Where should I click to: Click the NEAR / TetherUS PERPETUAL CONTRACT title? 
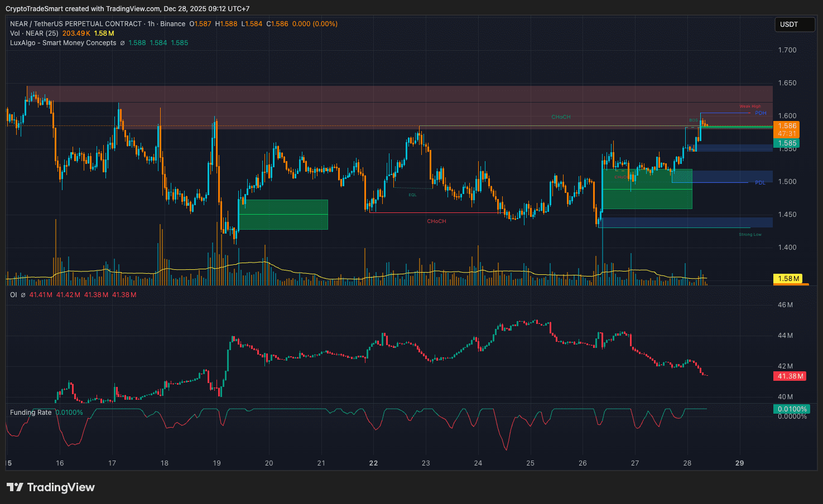point(76,24)
